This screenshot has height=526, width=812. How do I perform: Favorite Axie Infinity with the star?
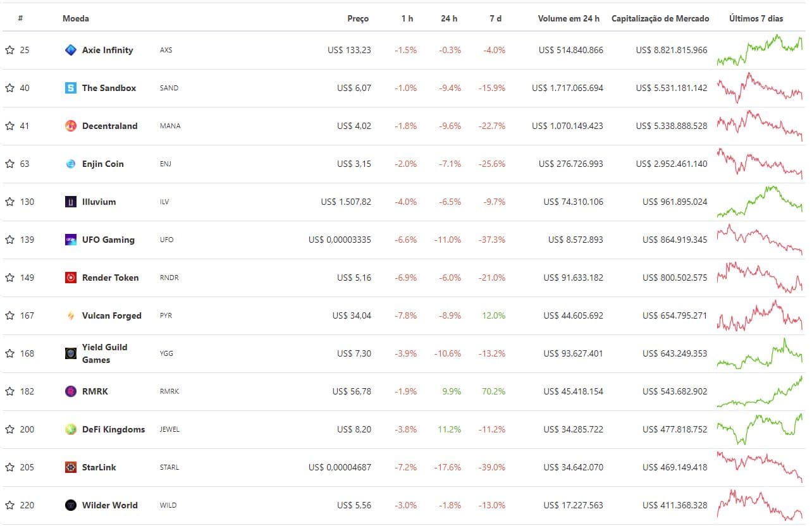tap(9, 50)
